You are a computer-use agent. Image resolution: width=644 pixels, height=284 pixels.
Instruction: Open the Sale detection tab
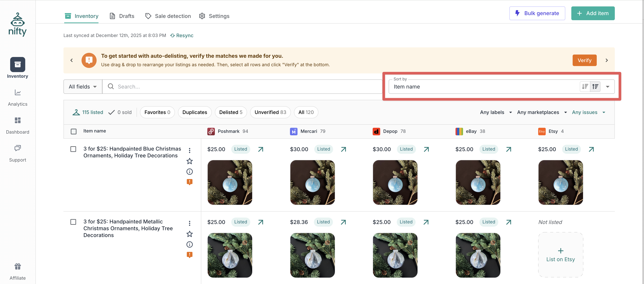point(168,16)
